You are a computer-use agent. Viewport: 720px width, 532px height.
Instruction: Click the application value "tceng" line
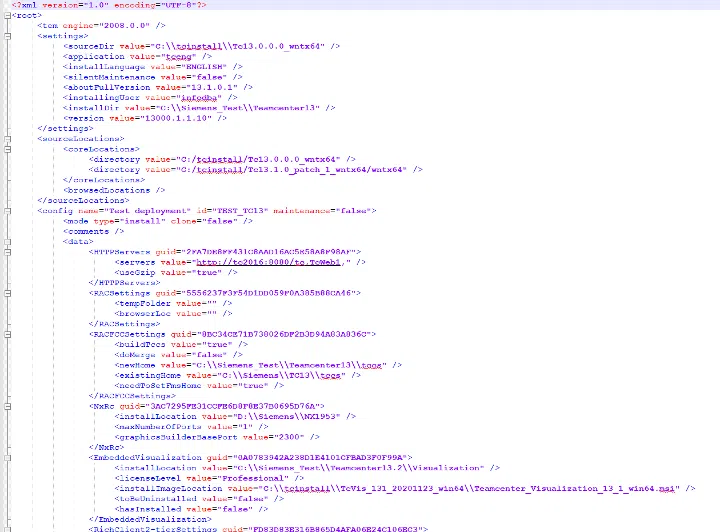(x=137, y=56)
